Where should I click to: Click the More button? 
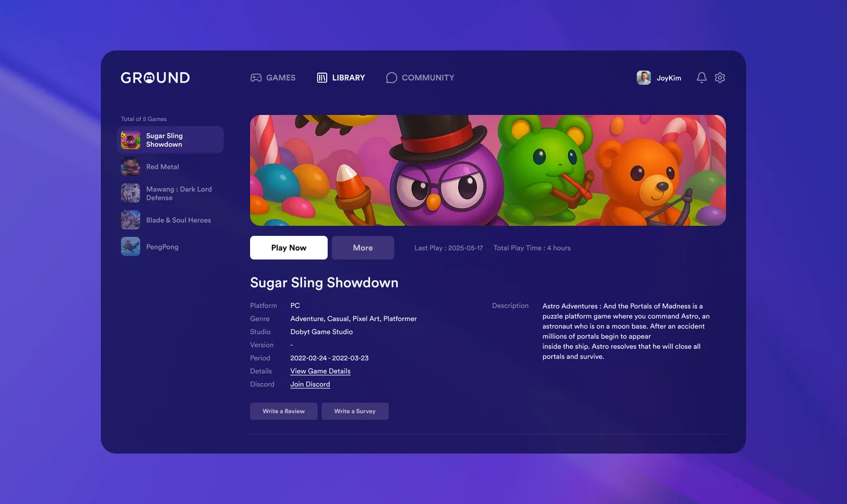tap(363, 248)
